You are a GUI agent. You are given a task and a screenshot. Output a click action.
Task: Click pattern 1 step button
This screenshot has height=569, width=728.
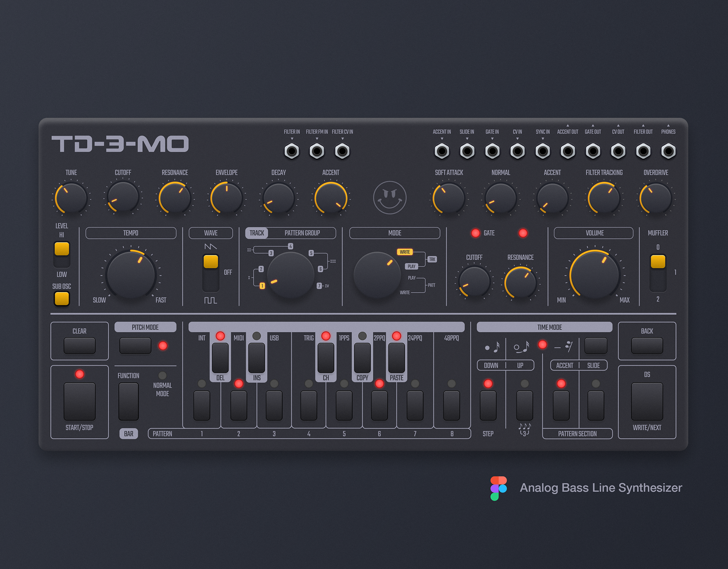[x=202, y=405]
